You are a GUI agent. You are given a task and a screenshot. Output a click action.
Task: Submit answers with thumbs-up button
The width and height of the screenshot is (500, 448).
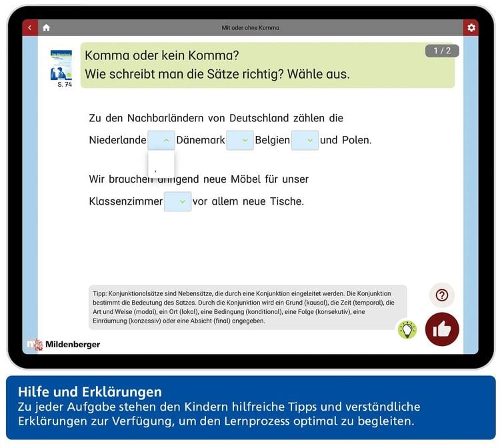(x=442, y=329)
